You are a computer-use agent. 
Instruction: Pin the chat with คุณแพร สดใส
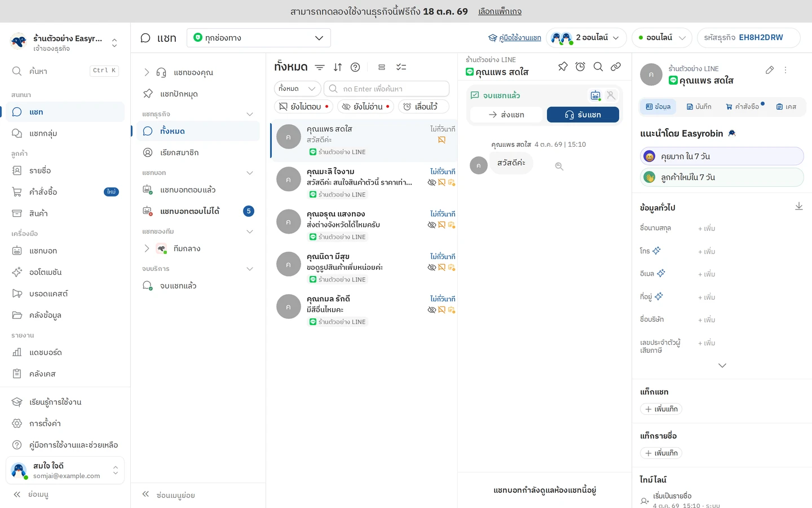coord(563,67)
